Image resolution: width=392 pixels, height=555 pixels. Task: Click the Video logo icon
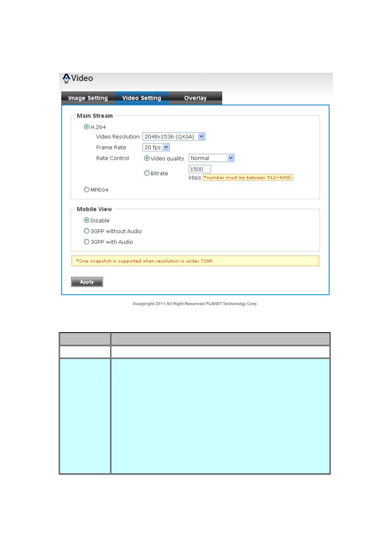coord(66,78)
